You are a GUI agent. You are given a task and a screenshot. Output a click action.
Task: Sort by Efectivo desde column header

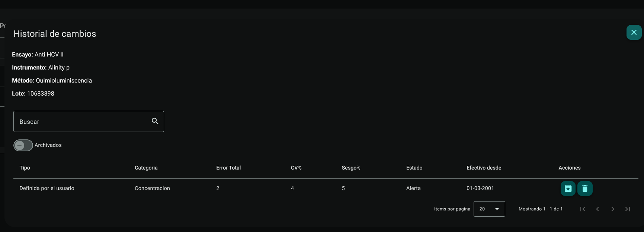coord(484,168)
